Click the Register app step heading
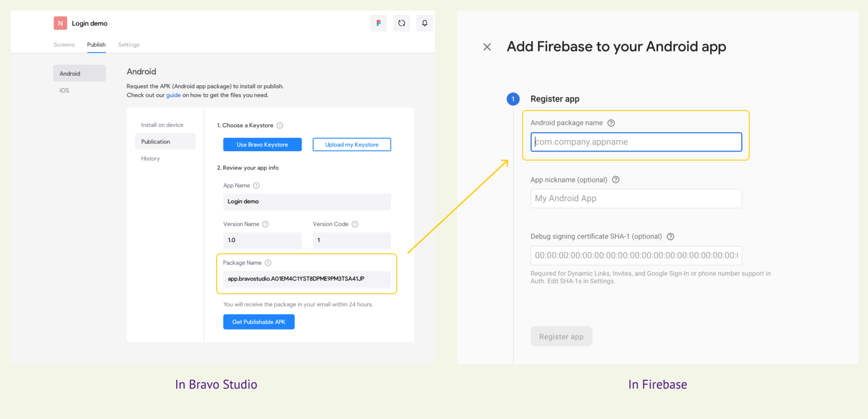The height and width of the screenshot is (419, 868). 555,99
